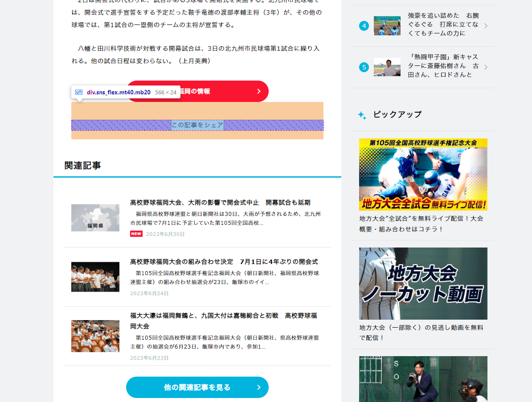Click the Fukuoka prefecture map thumbnail

[x=95, y=218]
